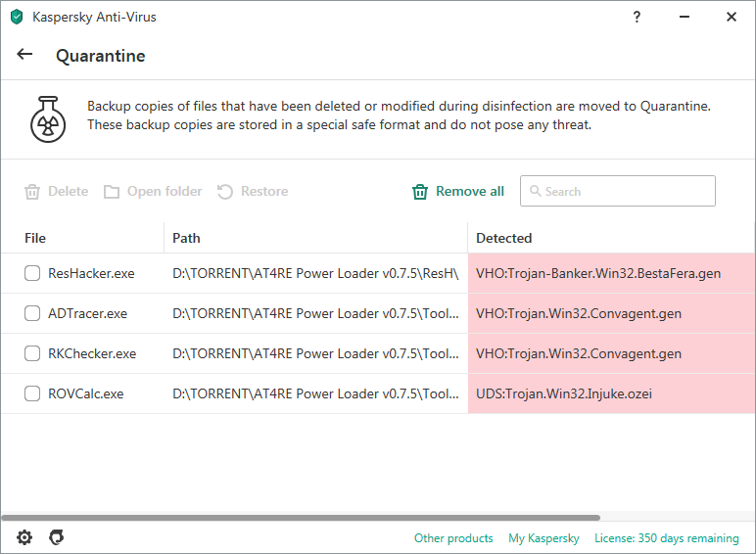756x554 pixels.
Task: Click the Quarantine page title
Action: coord(100,56)
